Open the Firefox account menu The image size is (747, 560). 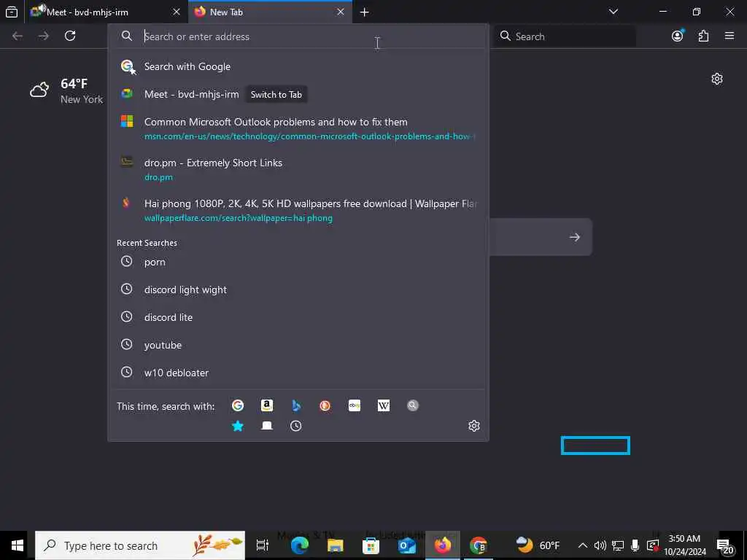678,36
